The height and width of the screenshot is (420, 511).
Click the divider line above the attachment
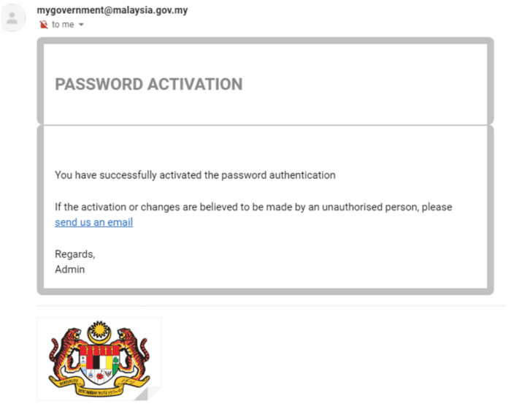tap(270, 306)
